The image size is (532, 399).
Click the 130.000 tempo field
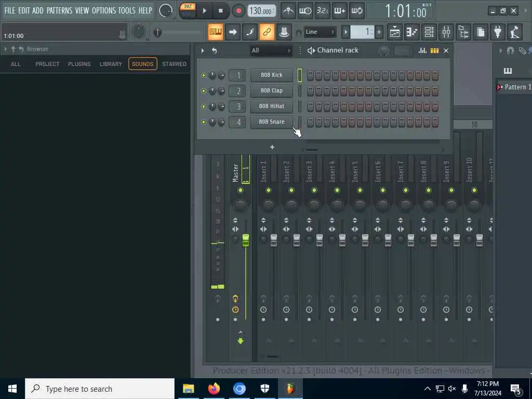(x=261, y=11)
